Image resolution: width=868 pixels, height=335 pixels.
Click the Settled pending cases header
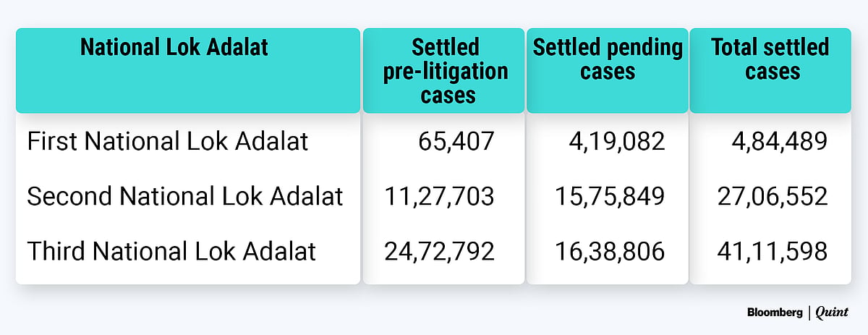(608, 59)
